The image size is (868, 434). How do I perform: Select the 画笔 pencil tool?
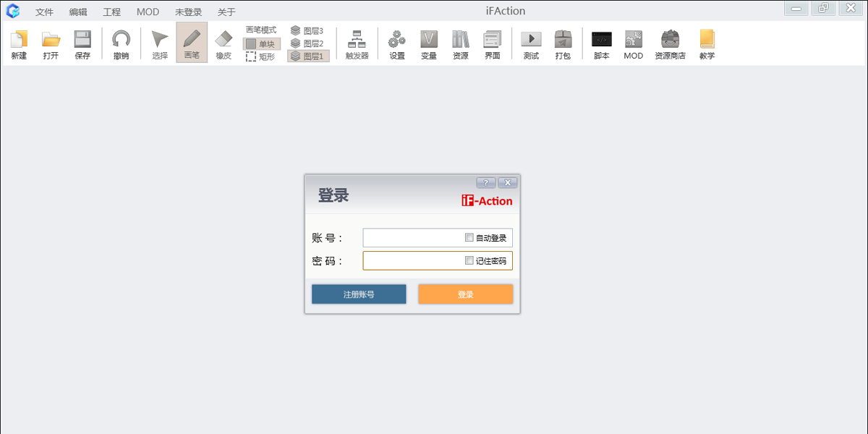(192, 43)
